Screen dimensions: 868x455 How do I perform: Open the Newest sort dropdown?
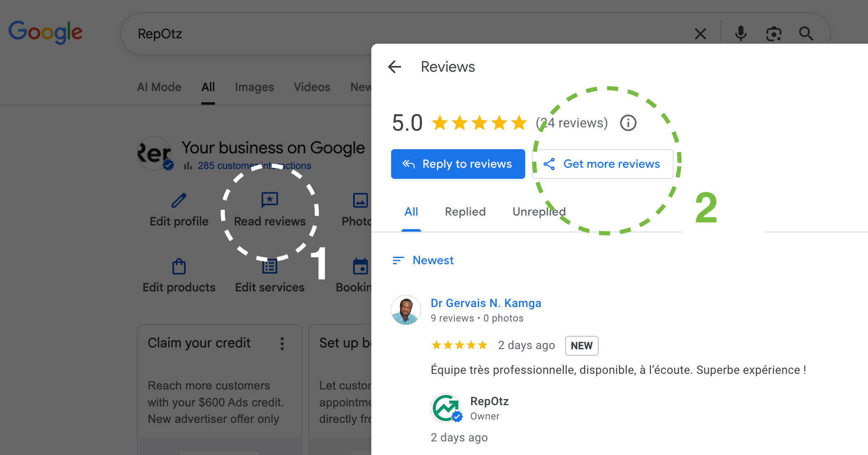point(422,260)
